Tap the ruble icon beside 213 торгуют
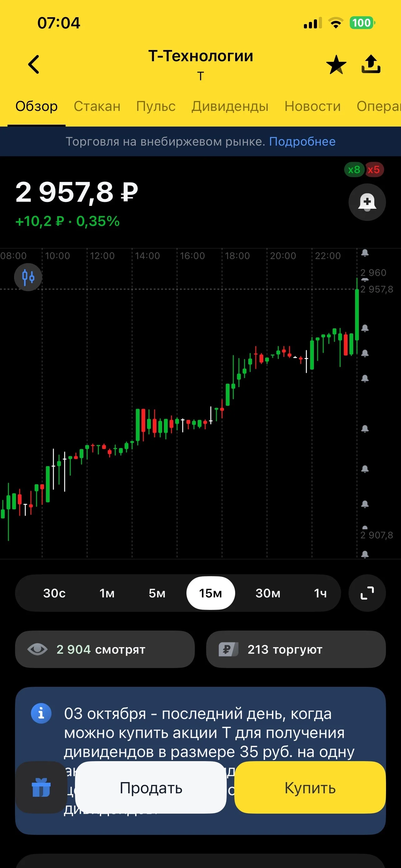 228,649
